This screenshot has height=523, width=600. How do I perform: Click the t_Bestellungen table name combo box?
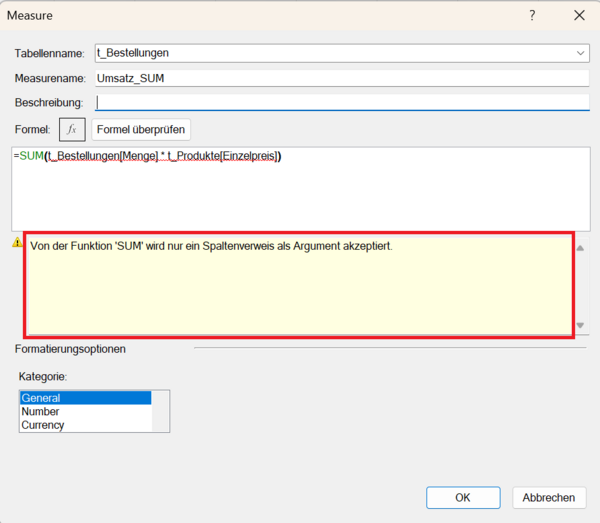pyautogui.click(x=330, y=53)
